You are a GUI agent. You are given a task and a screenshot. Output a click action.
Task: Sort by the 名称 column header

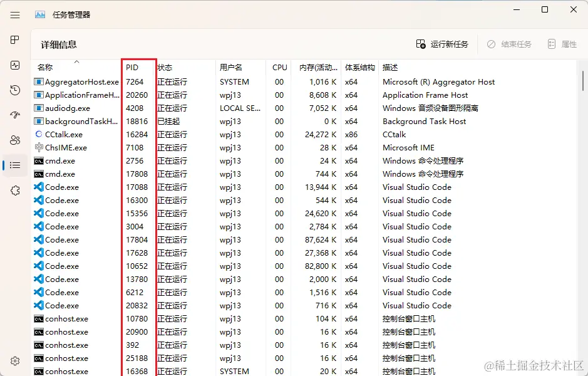pyautogui.click(x=45, y=68)
